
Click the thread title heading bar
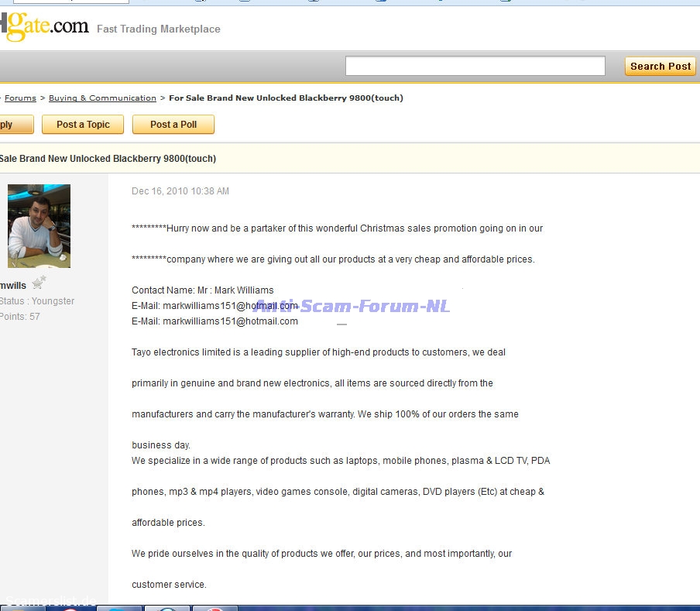pyautogui.click(x=108, y=159)
